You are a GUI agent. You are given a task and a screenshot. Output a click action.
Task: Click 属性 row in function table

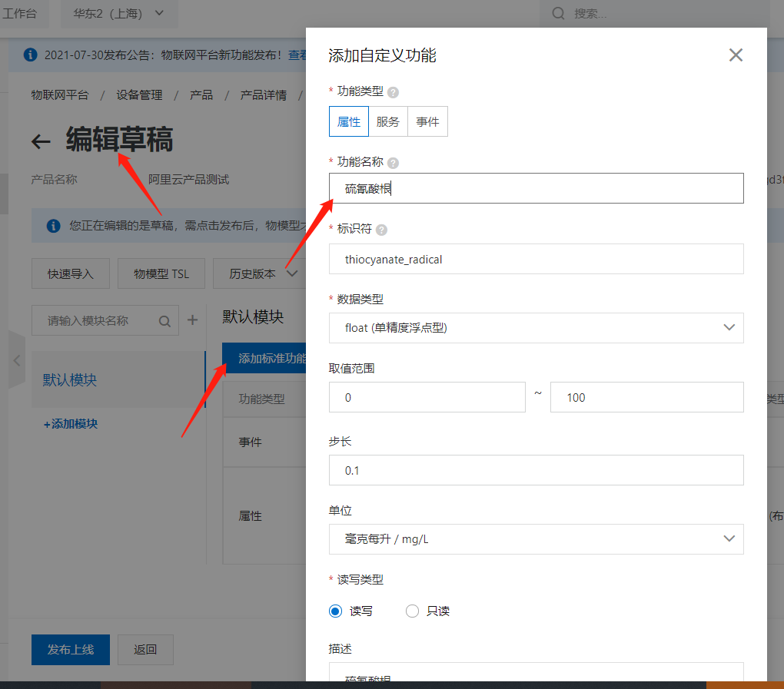[264, 515]
